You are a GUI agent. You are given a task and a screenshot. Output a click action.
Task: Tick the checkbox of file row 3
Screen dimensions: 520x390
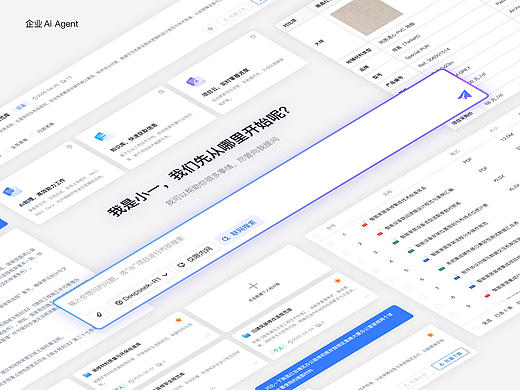(x=361, y=262)
